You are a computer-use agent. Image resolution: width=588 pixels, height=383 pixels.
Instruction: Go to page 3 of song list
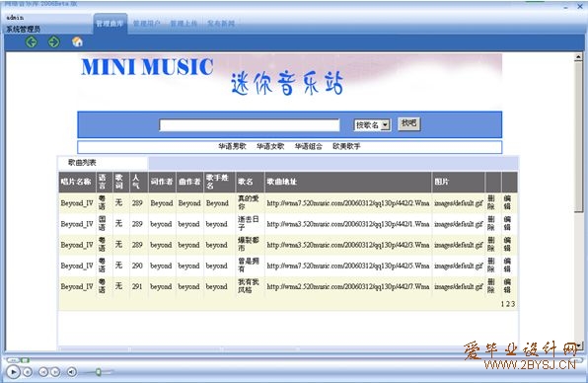(x=513, y=304)
